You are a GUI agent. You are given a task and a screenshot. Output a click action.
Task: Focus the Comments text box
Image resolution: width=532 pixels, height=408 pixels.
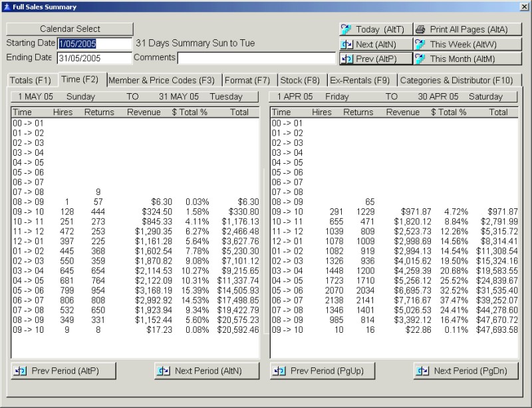256,58
